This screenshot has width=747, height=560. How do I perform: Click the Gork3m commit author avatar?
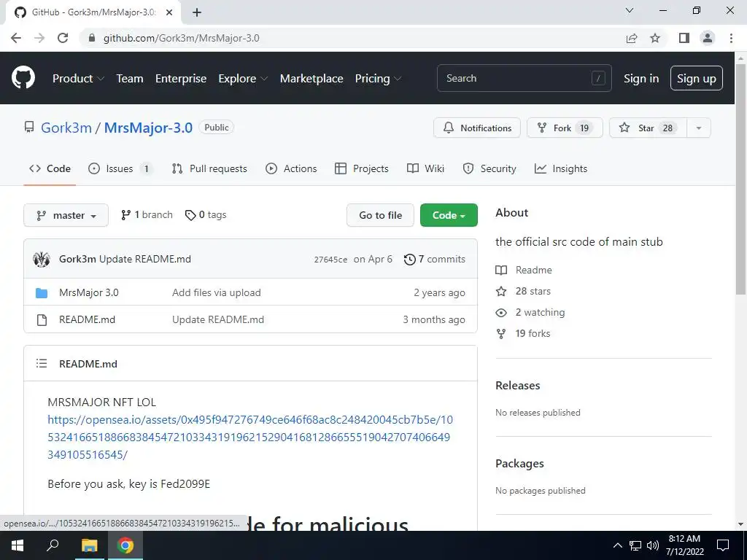click(x=42, y=259)
